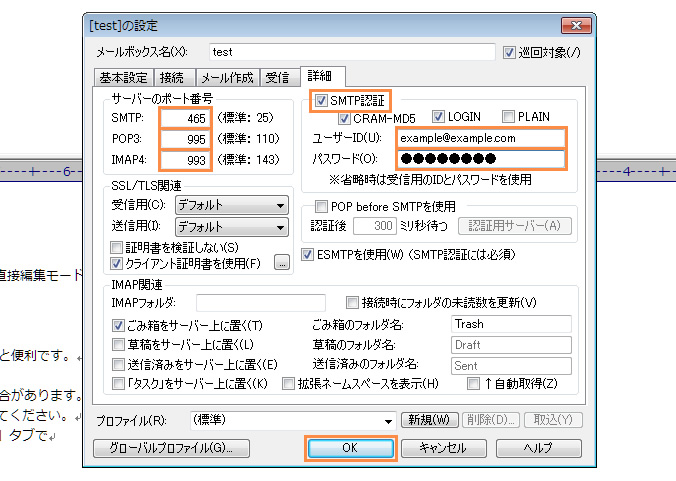Toggle the 巡回対象 checkbox
This screenshot has height=481, width=676.
pyautogui.click(x=509, y=53)
